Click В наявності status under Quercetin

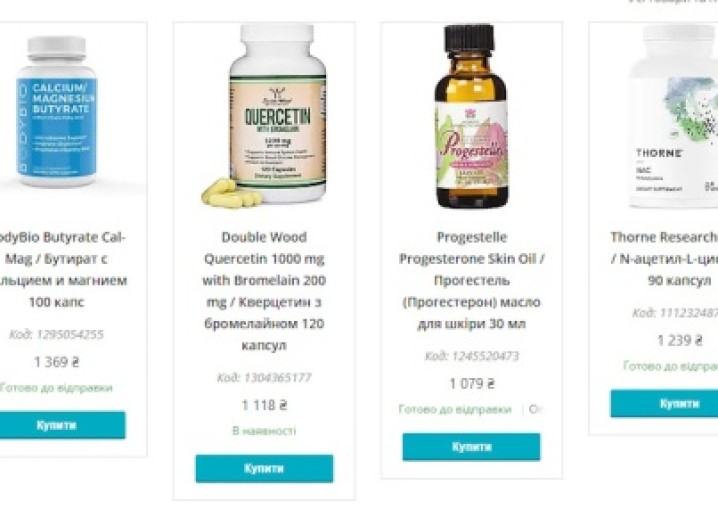click(x=264, y=431)
